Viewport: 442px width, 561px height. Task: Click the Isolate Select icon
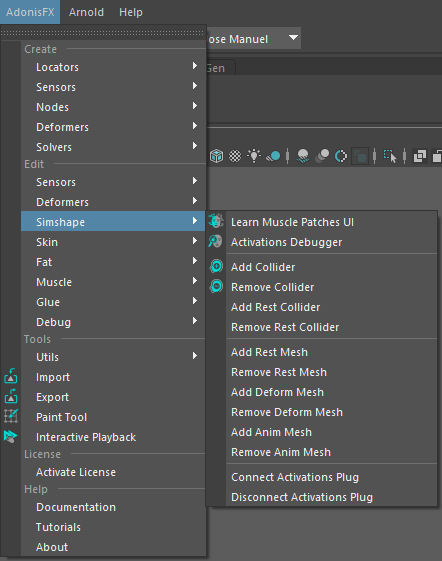coord(390,156)
